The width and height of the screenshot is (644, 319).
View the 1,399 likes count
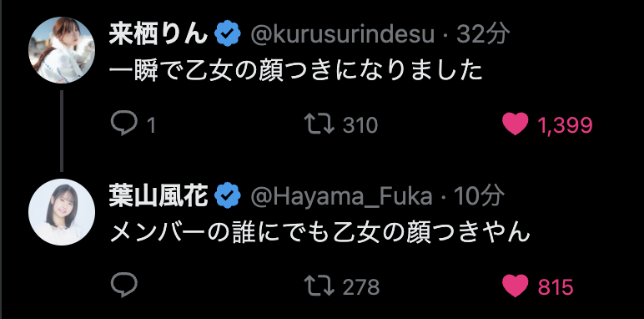point(565,125)
